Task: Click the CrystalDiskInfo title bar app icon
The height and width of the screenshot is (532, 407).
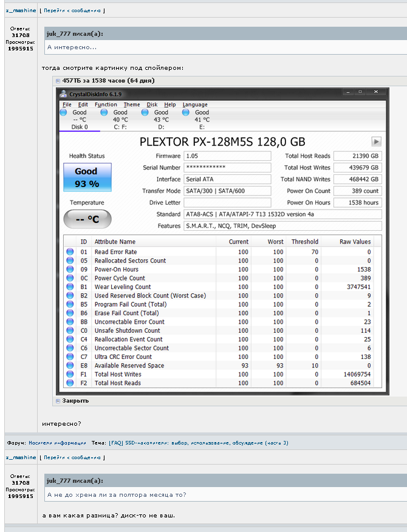Action: (63, 94)
